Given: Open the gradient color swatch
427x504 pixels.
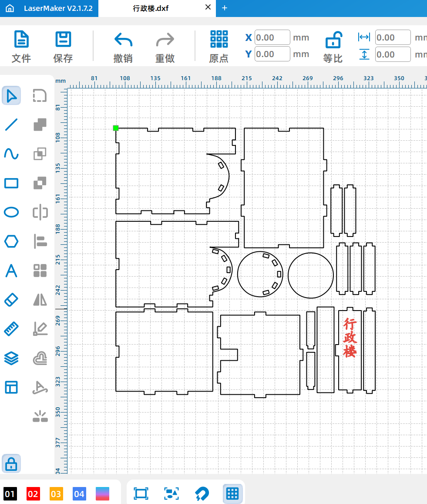Looking at the screenshot, I should [x=102, y=494].
